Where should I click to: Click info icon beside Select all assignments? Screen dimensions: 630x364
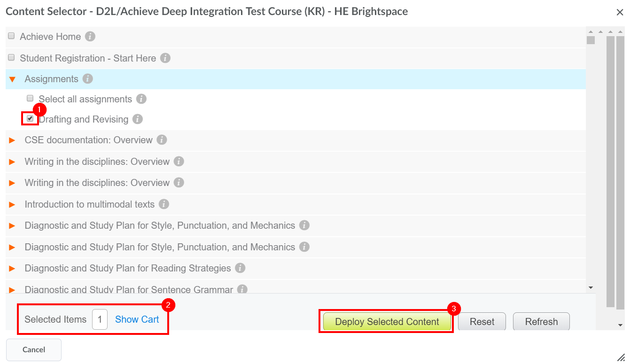coord(142,99)
